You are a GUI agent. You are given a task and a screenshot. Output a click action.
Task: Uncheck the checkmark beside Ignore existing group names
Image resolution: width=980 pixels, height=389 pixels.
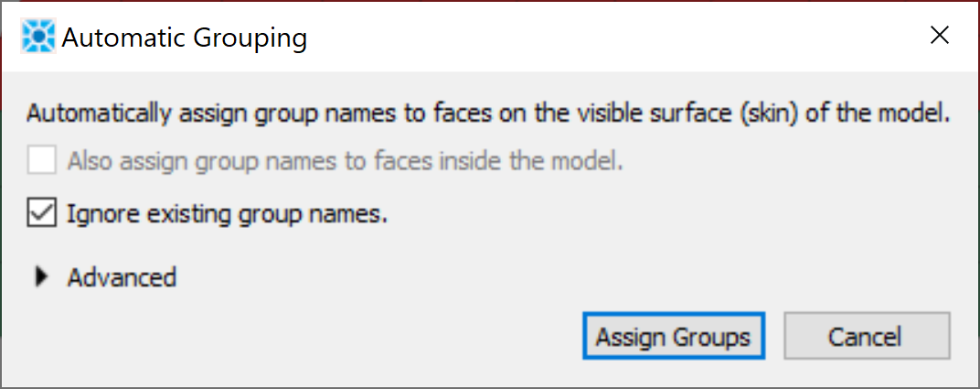(42, 214)
